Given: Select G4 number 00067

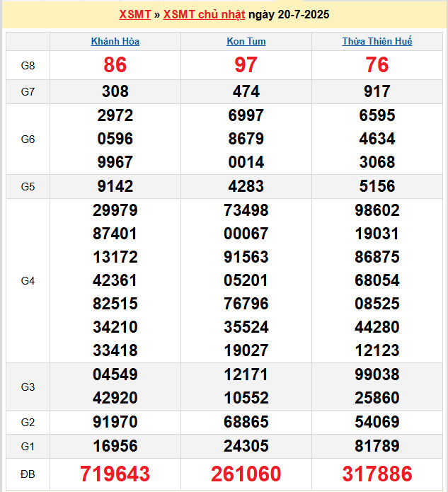Looking at the screenshot, I should pyautogui.click(x=246, y=234).
